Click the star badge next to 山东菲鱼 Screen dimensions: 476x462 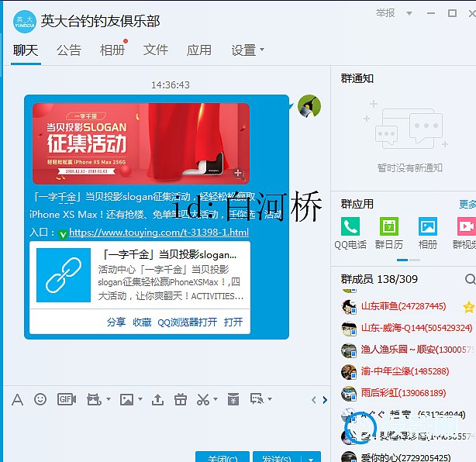pos(469,307)
